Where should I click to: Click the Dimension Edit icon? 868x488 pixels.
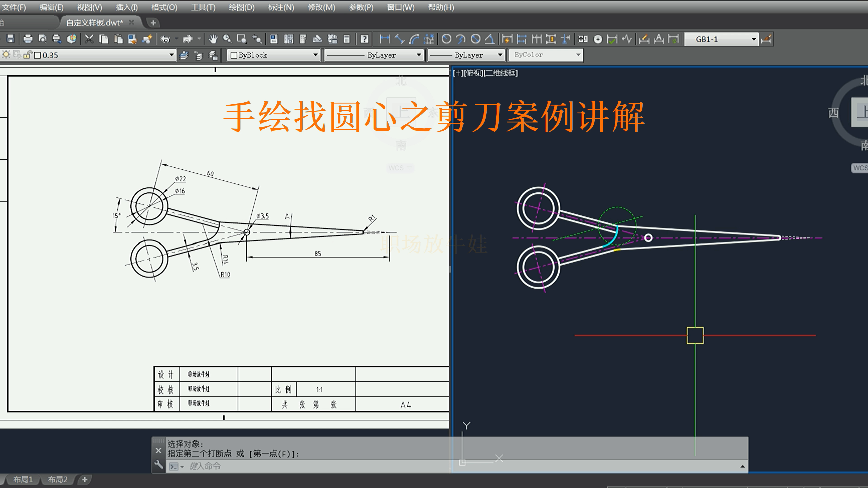pyautogui.click(x=644, y=39)
